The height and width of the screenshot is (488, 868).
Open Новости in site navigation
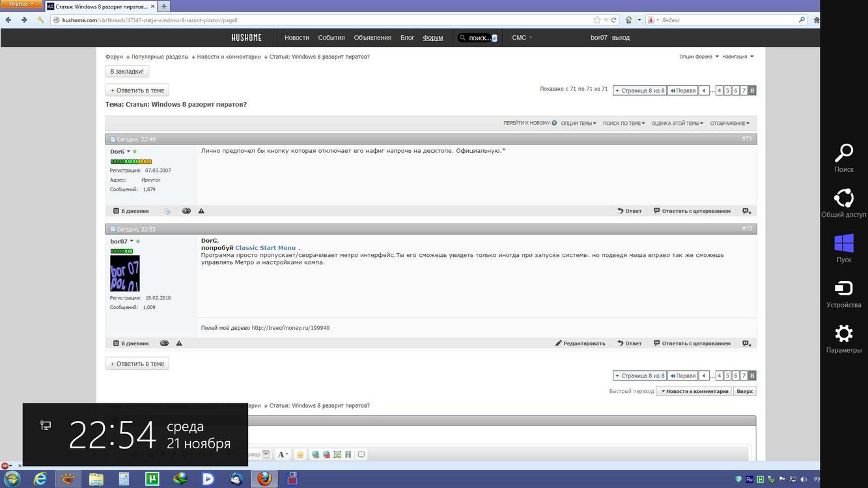(x=297, y=38)
